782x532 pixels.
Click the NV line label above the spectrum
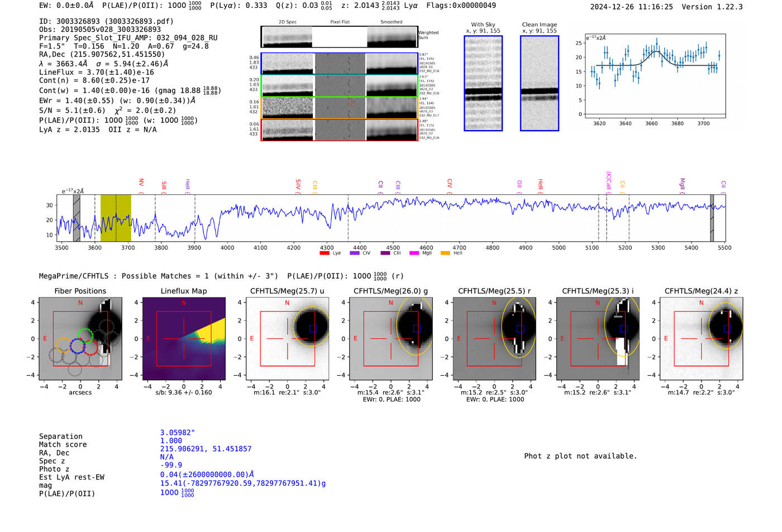point(141,183)
